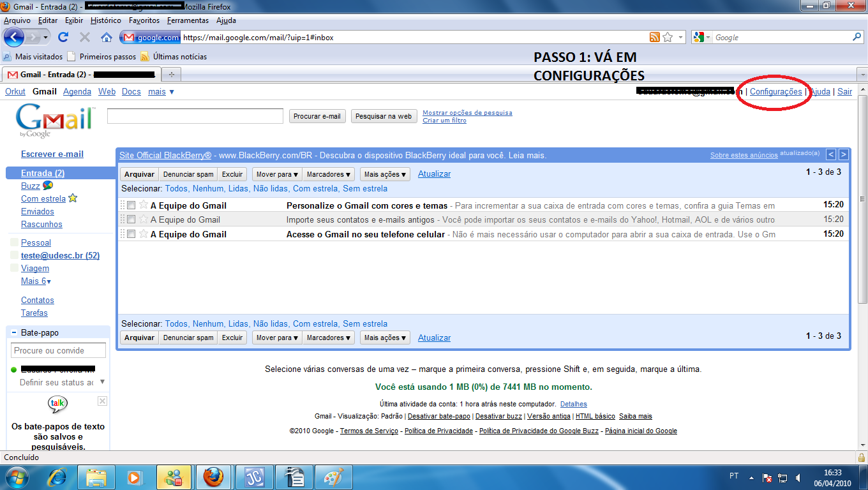Tick checkbox for Acesse o Gmail message
The height and width of the screenshot is (490, 868).
[x=131, y=234]
